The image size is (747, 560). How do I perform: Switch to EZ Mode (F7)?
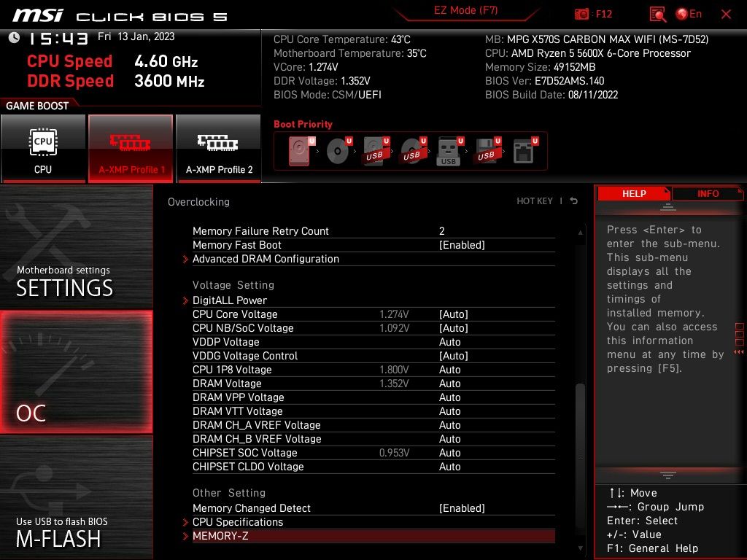tap(465, 10)
